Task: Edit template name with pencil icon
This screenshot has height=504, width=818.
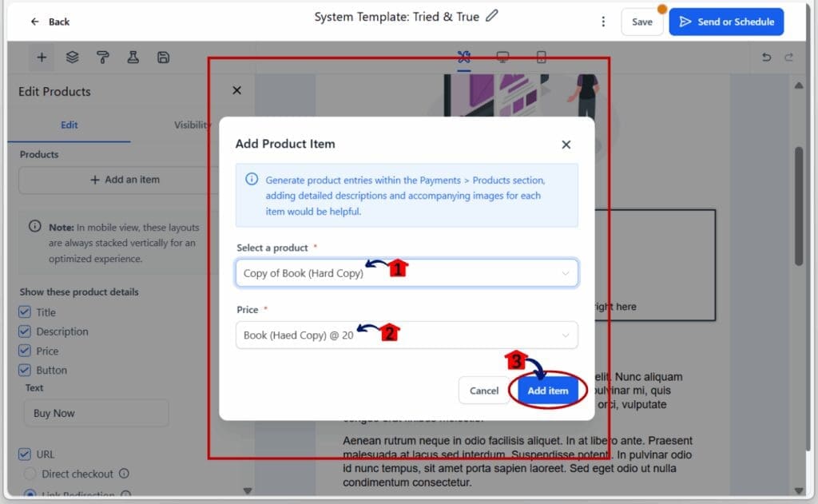Action: (492, 16)
